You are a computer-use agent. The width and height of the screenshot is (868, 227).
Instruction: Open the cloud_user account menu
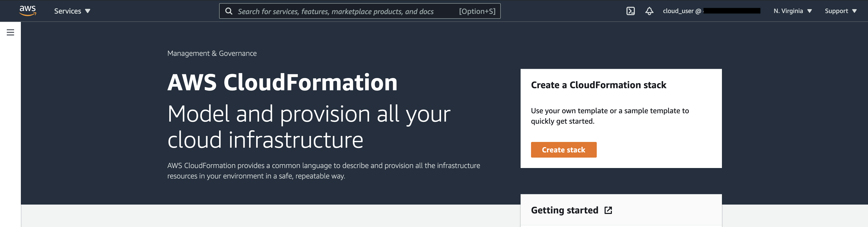pyautogui.click(x=711, y=11)
